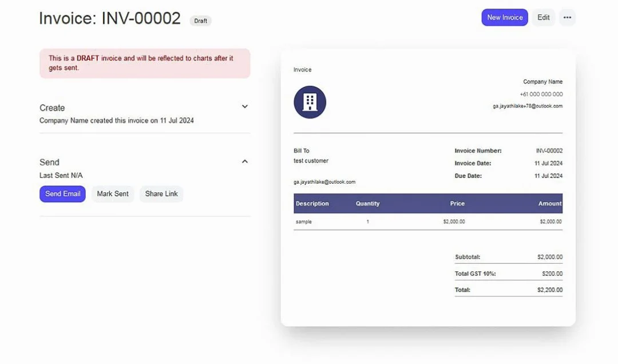This screenshot has height=364, width=618.
Task: Click the company phone number +61 000 000 000
Action: pyautogui.click(x=541, y=94)
